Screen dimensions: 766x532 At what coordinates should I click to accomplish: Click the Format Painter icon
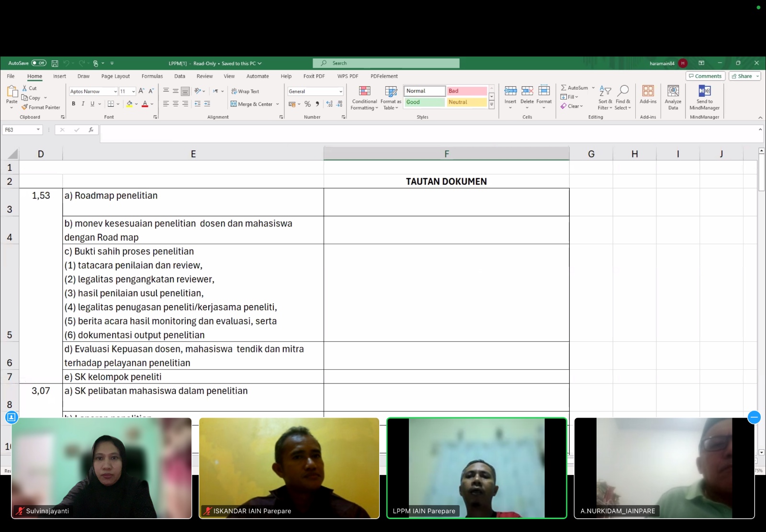tap(25, 107)
